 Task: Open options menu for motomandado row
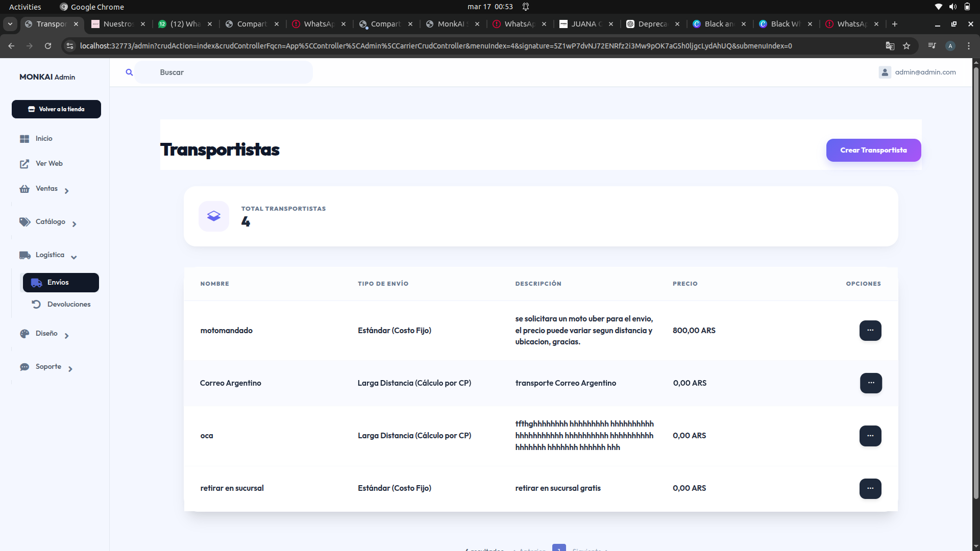pyautogui.click(x=870, y=331)
